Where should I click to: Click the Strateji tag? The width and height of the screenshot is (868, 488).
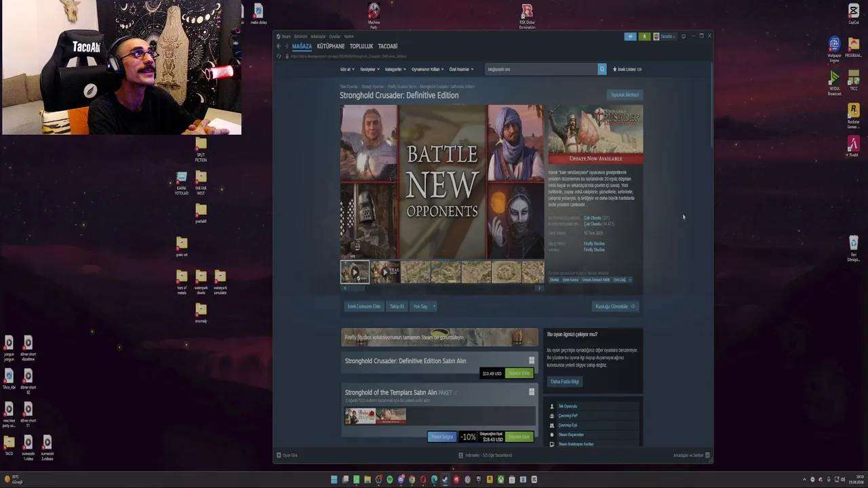click(x=554, y=280)
